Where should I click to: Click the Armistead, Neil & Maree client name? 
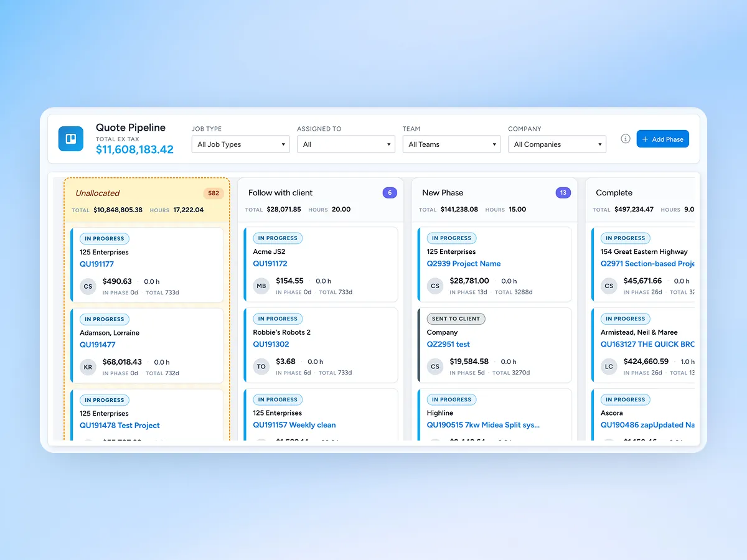click(639, 332)
